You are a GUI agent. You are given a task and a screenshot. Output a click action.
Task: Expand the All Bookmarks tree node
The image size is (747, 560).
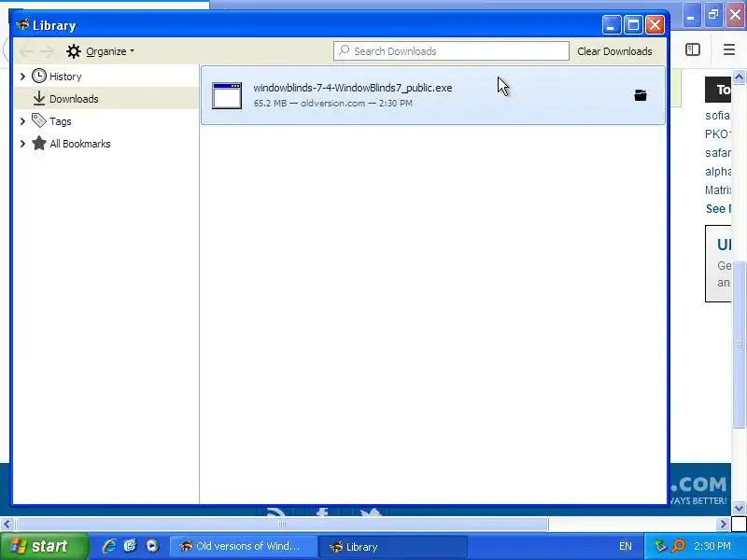(22, 144)
